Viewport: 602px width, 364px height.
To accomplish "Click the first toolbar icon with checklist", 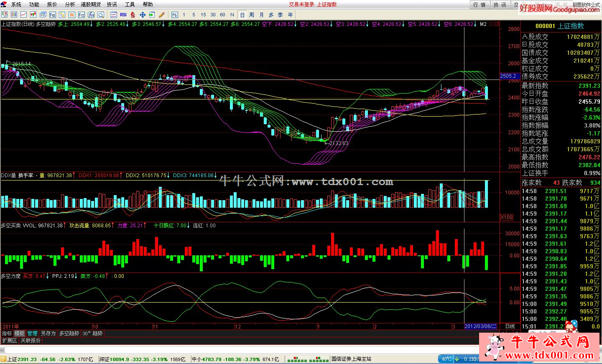I will pyautogui.click(x=5, y=15).
